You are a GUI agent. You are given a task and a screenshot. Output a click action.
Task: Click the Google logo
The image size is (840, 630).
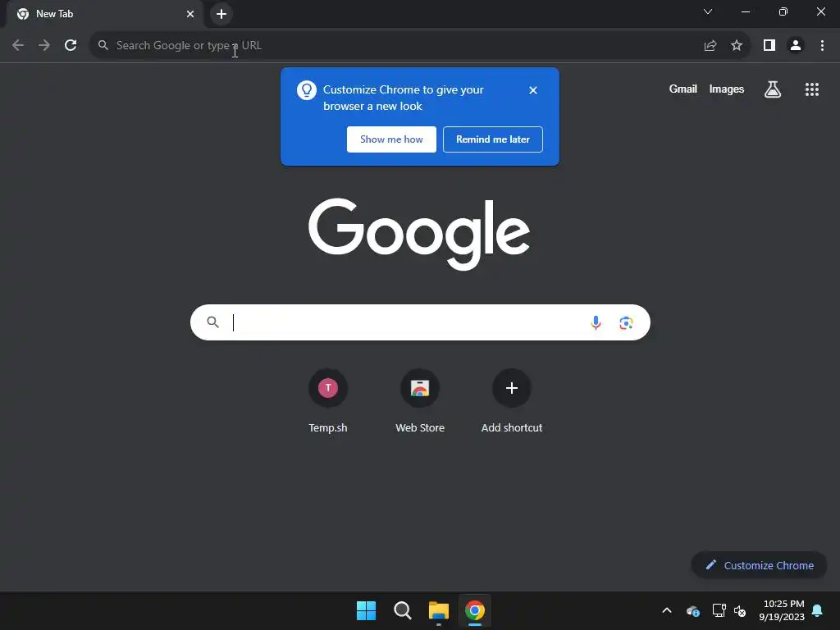click(x=419, y=234)
